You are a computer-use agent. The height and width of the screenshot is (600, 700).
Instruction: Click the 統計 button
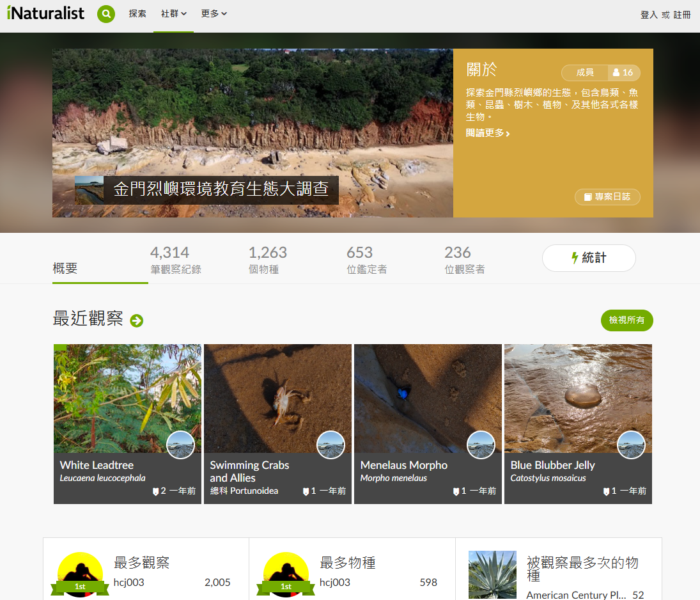tap(588, 258)
